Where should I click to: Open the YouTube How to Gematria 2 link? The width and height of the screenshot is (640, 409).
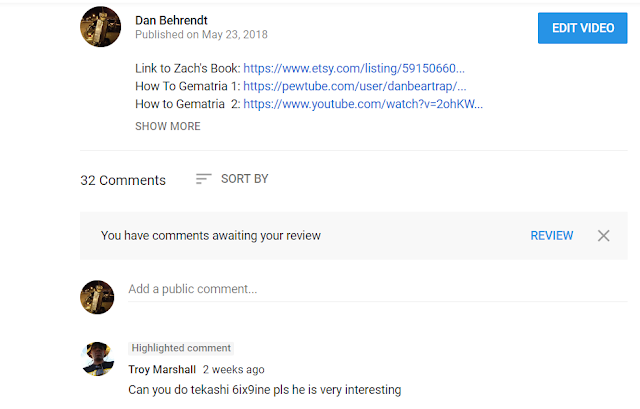click(364, 103)
